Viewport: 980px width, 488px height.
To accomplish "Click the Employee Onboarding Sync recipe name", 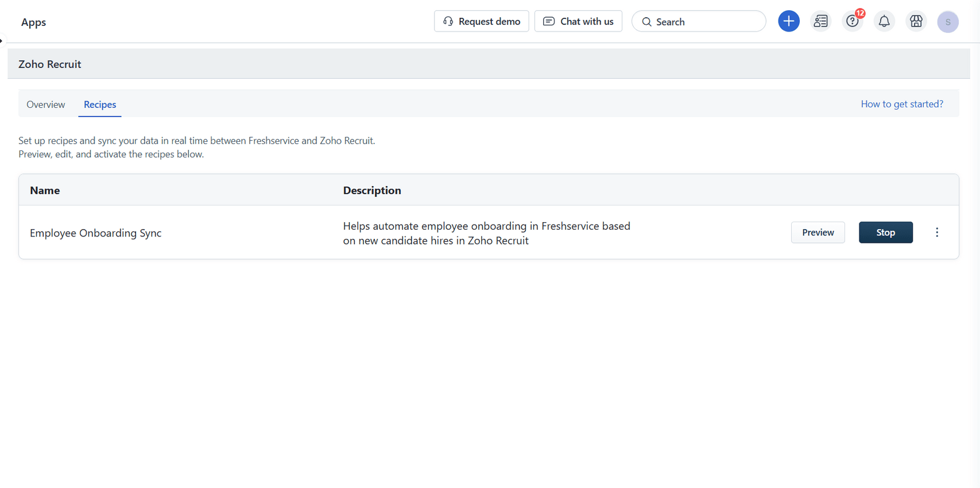I will (x=96, y=233).
